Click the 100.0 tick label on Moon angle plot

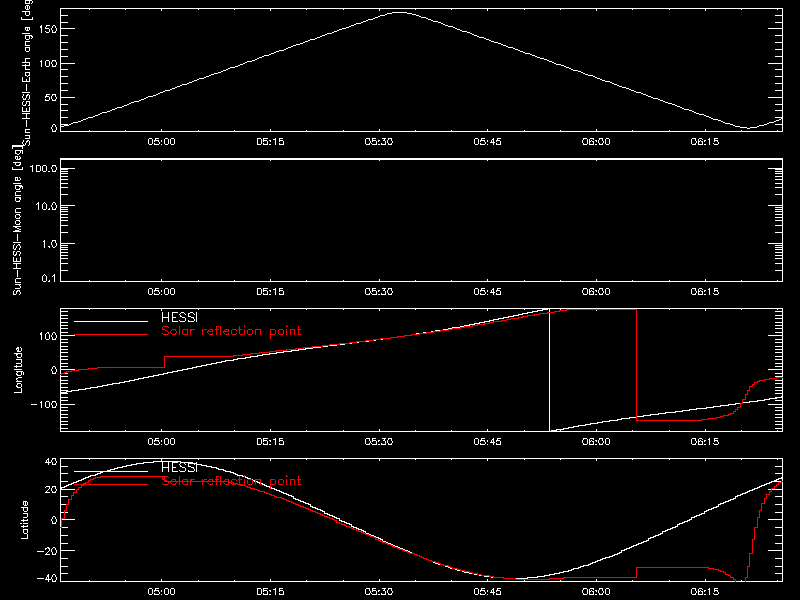(x=43, y=169)
